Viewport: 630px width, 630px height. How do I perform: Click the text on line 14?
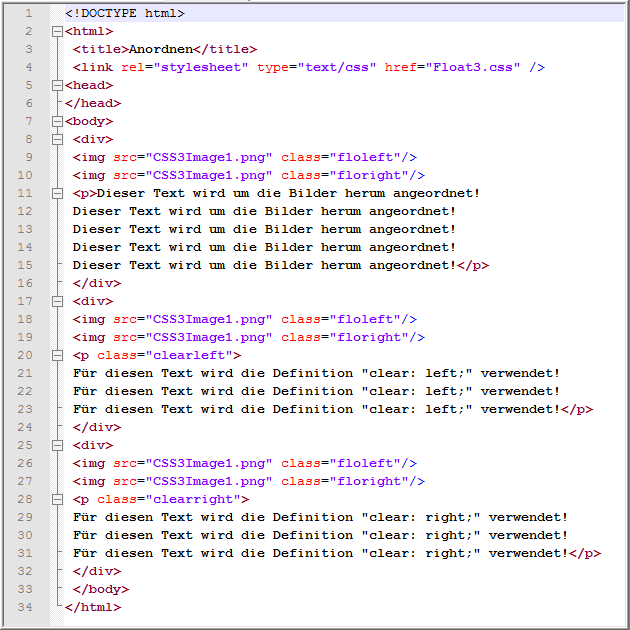[x=264, y=247]
